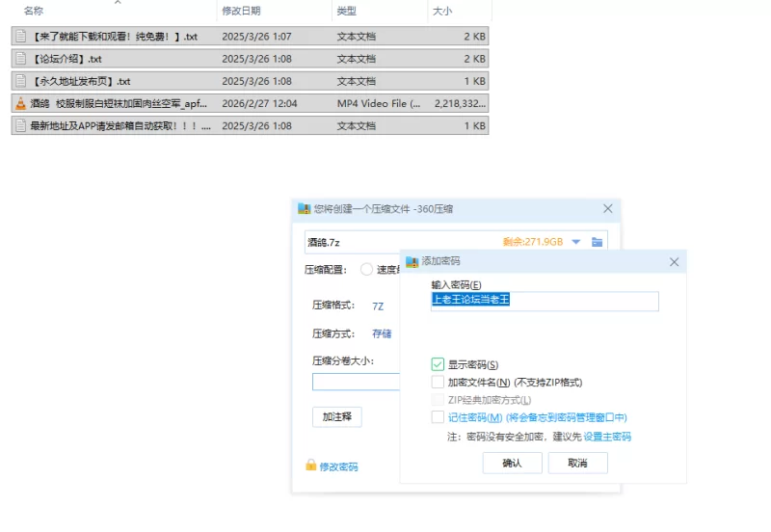Enable the 加密文件名 checkbox
This screenshot has width=771, height=532.
(439, 382)
